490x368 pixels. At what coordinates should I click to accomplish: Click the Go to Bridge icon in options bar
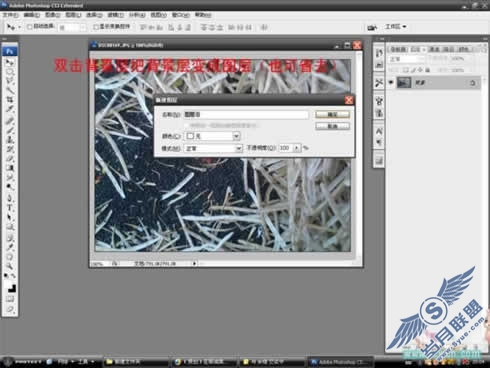click(372, 27)
